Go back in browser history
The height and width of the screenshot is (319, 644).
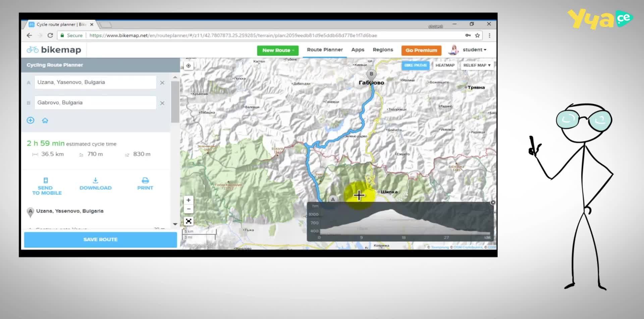30,36
